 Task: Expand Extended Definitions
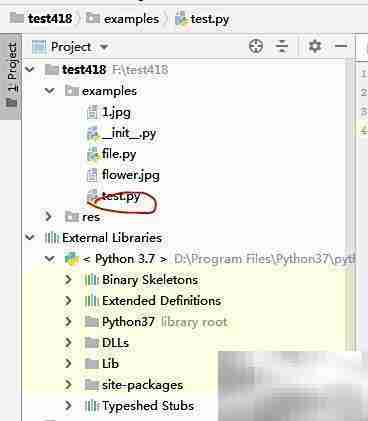point(68,300)
